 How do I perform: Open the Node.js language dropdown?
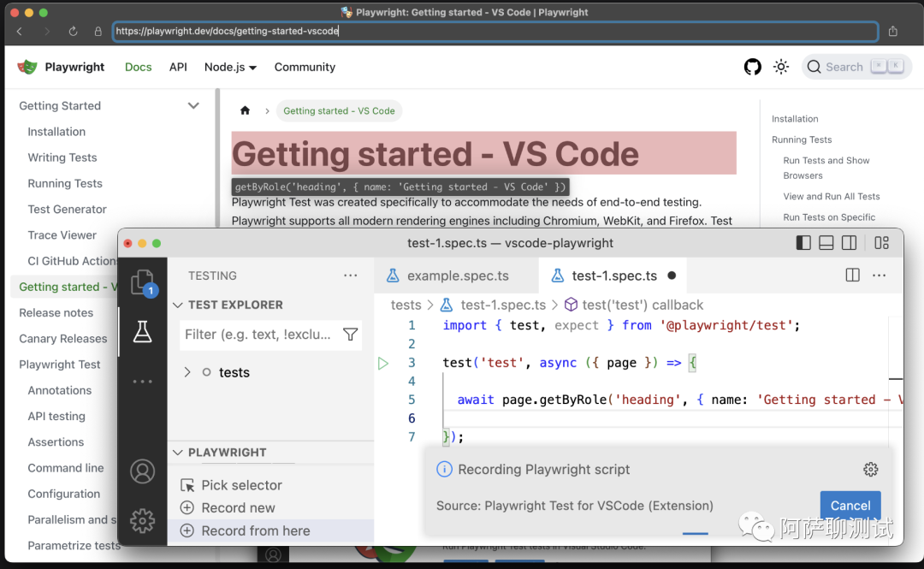pyautogui.click(x=230, y=68)
